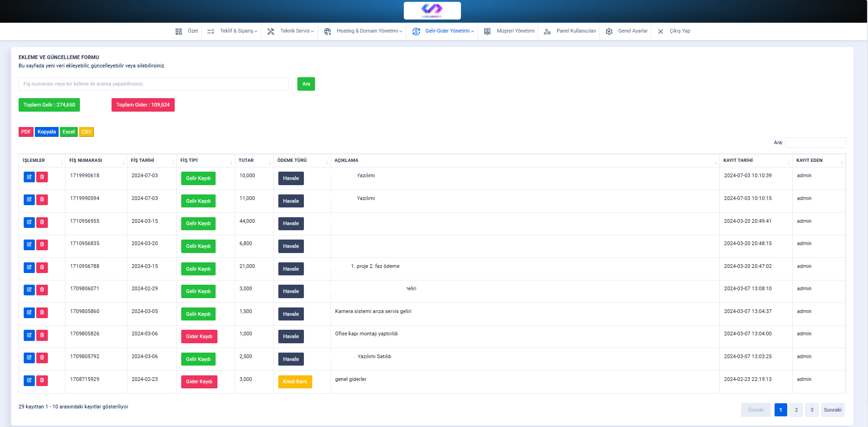Edit record for receipt 1719990594
Viewport: 868px width, 427px height.
pyautogui.click(x=29, y=200)
